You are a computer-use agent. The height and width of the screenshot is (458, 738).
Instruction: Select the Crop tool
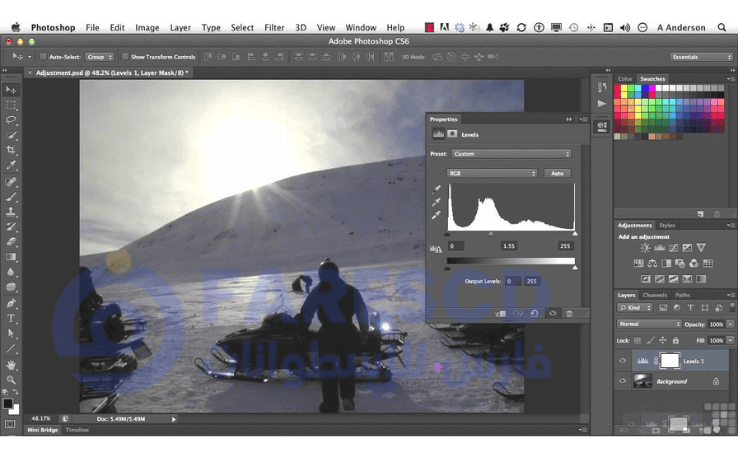click(x=11, y=150)
